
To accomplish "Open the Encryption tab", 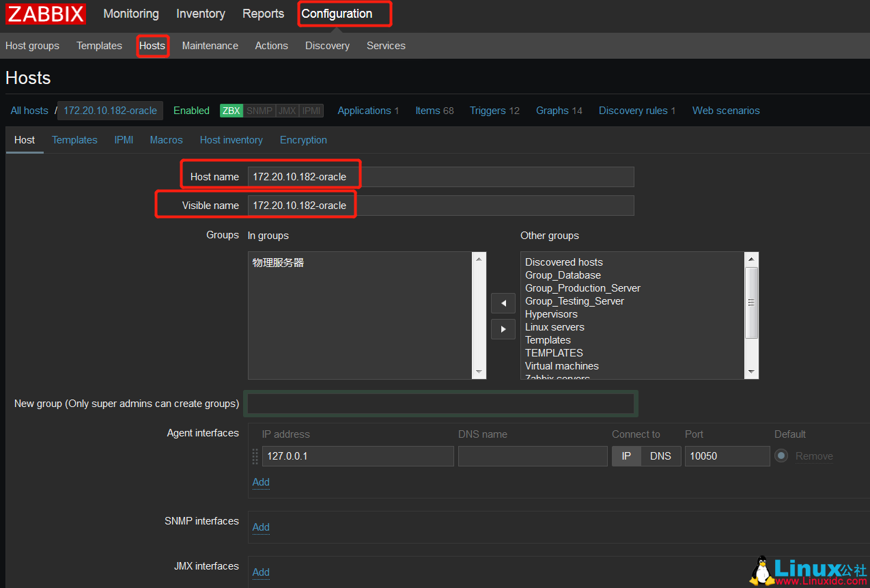I will click(303, 139).
